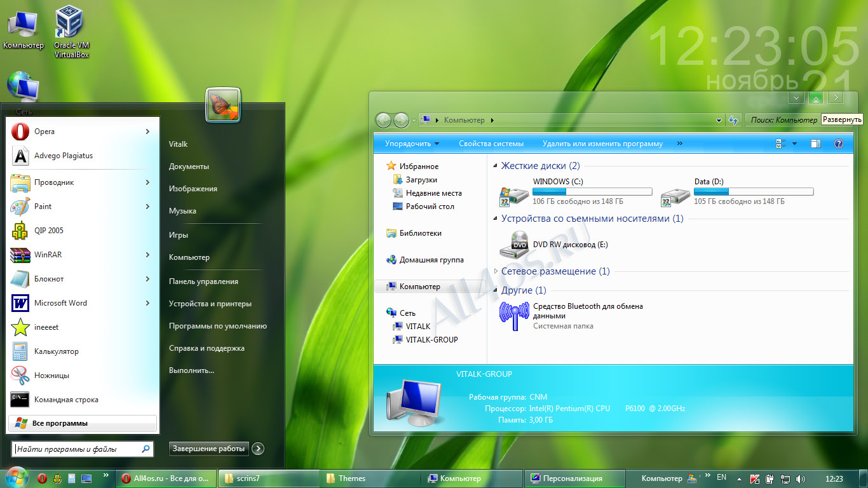Expand the Opera jump list arrow
868x488 pixels.
coord(147,132)
